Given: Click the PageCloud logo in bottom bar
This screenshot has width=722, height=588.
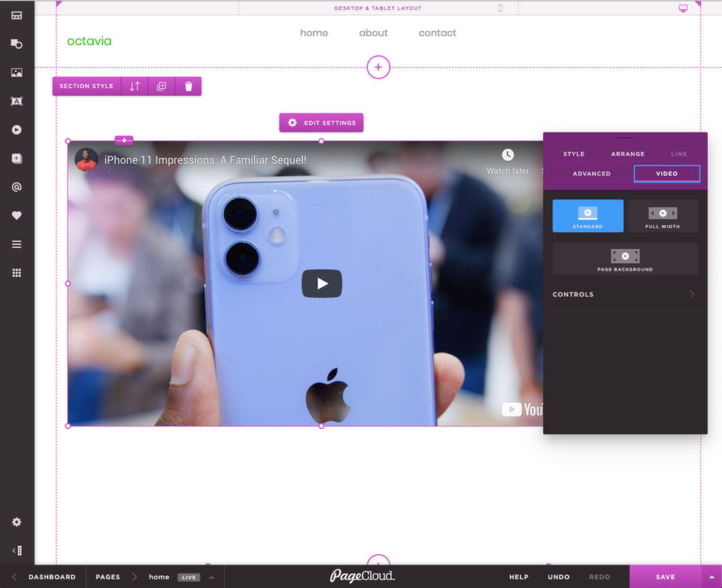Looking at the screenshot, I should 363,576.
